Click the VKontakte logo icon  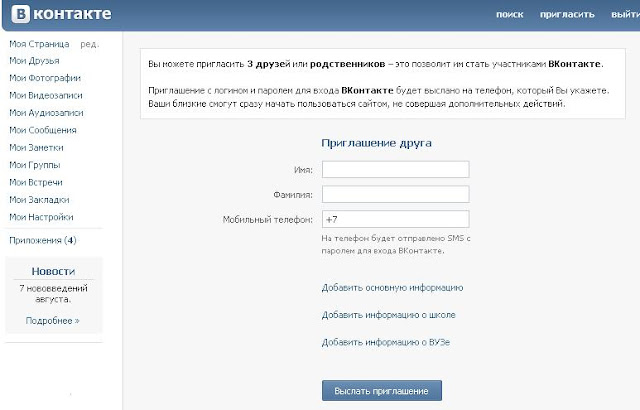tap(20, 14)
